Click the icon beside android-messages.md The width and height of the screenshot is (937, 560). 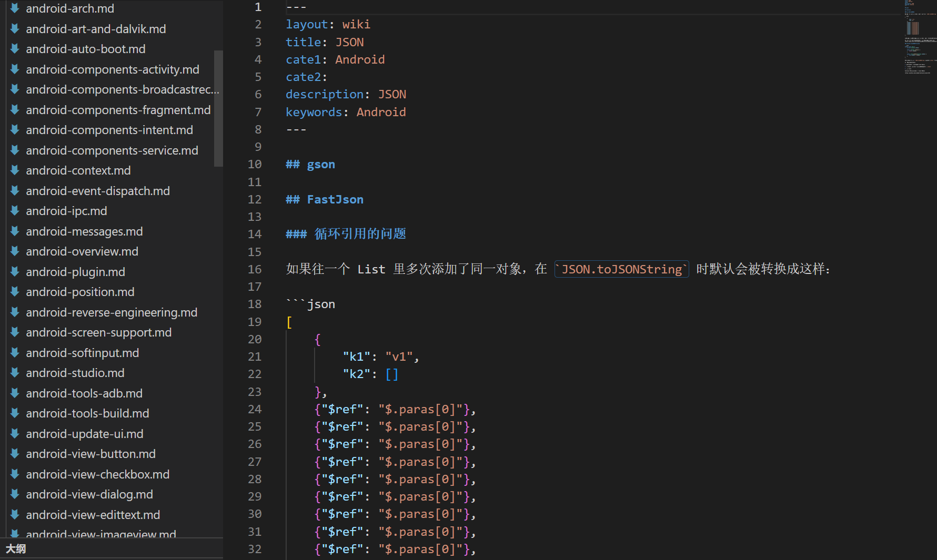(x=15, y=231)
